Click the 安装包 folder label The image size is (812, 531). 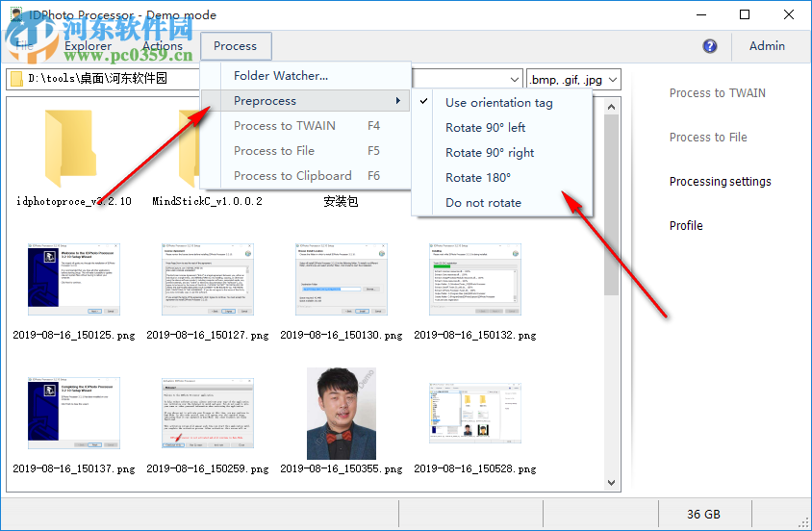pyautogui.click(x=341, y=201)
